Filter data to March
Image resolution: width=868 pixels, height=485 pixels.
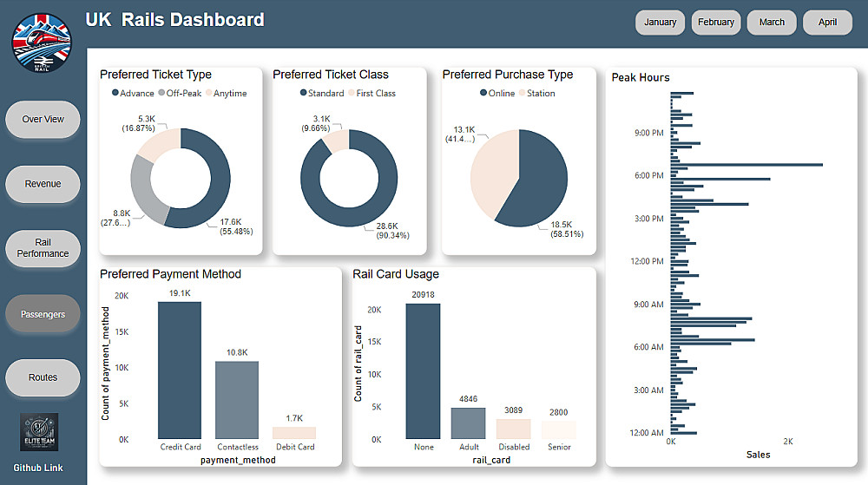pos(772,23)
